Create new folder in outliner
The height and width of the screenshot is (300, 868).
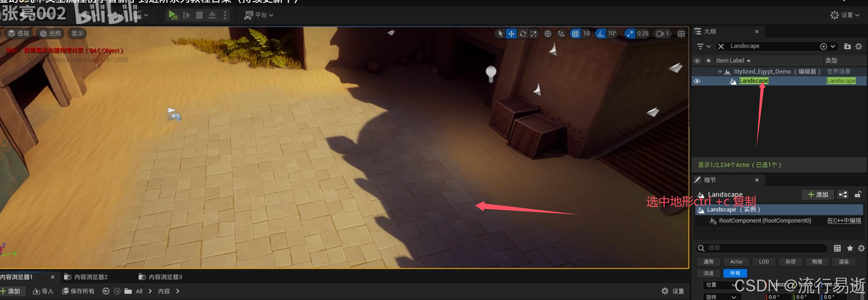coord(847,46)
